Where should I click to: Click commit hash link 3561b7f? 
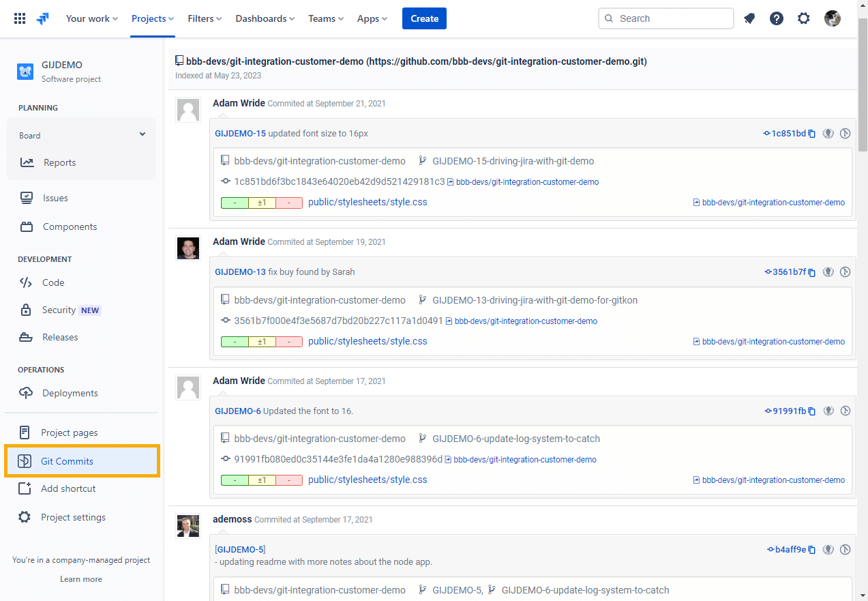click(785, 272)
